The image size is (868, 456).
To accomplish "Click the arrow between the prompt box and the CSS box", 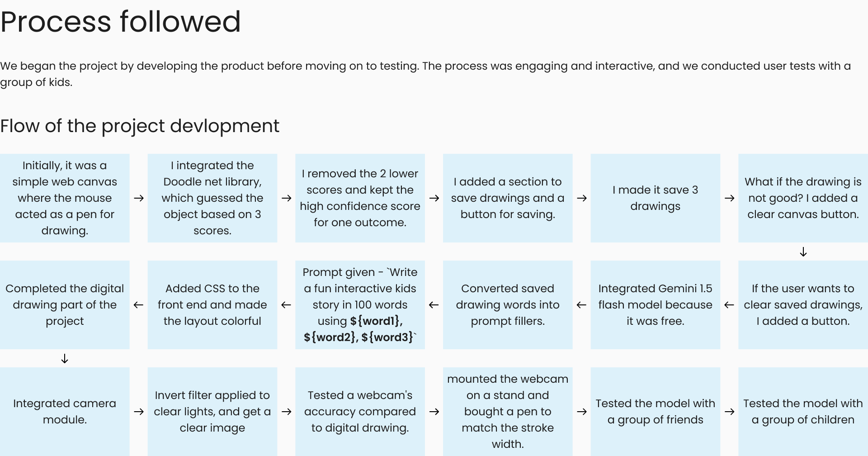I will pos(286,305).
